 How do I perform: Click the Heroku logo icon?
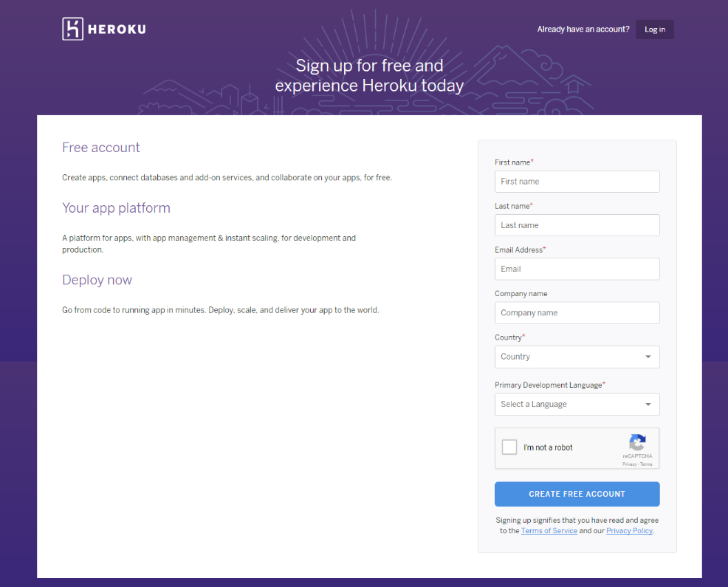(72, 29)
